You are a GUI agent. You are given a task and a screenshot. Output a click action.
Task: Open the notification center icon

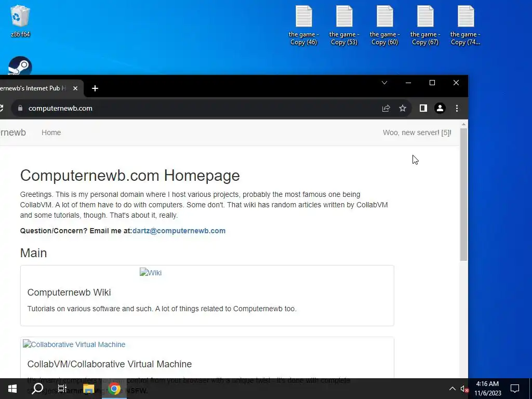tap(515, 389)
